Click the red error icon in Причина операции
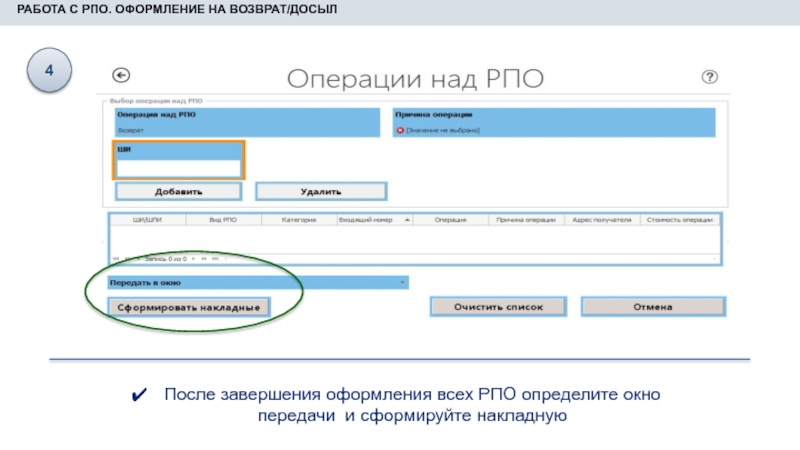Screen dimensions: 800x450 tap(400, 131)
